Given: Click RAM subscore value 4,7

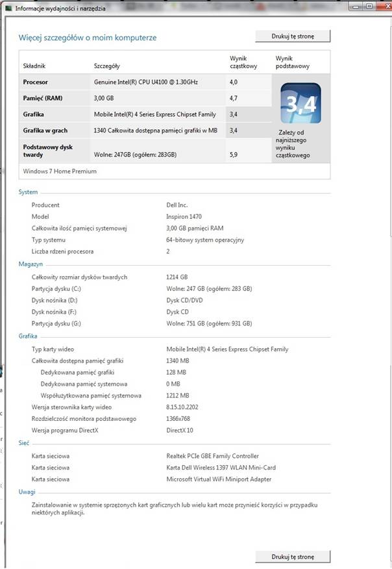Looking at the screenshot, I should point(233,98).
